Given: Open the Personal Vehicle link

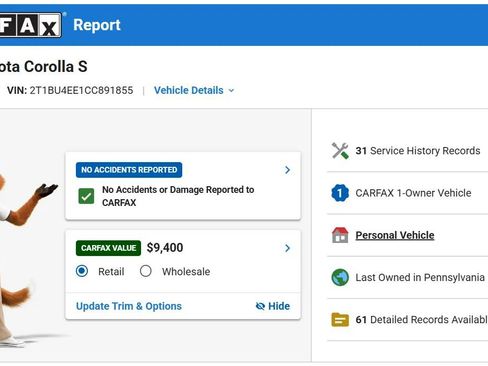Looking at the screenshot, I should coord(395,235).
